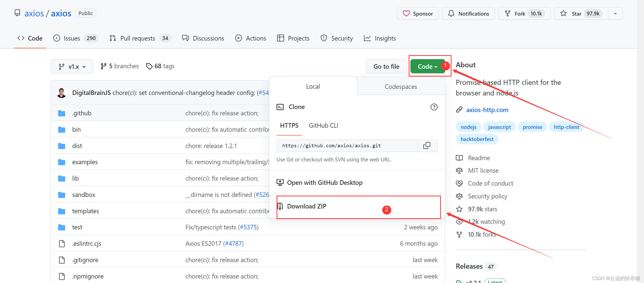The image size is (644, 283).
Task: Open the Discussions tab
Action: (203, 38)
